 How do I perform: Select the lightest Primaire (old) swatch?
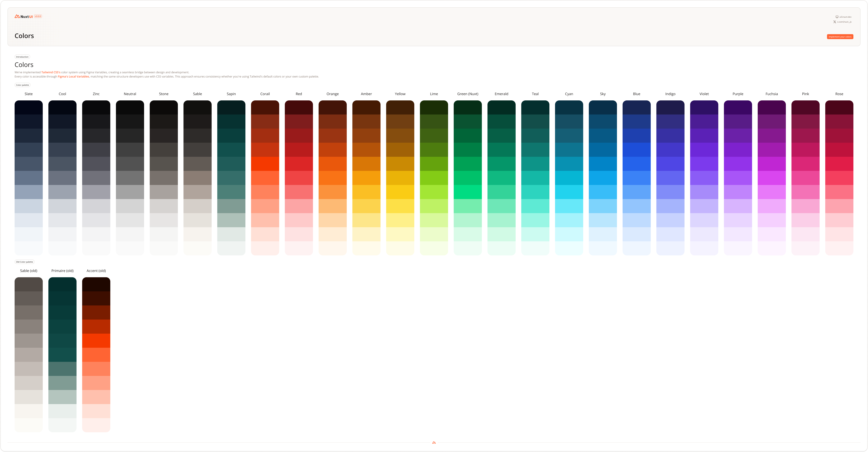pyautogui.click(x=62, y=425)
